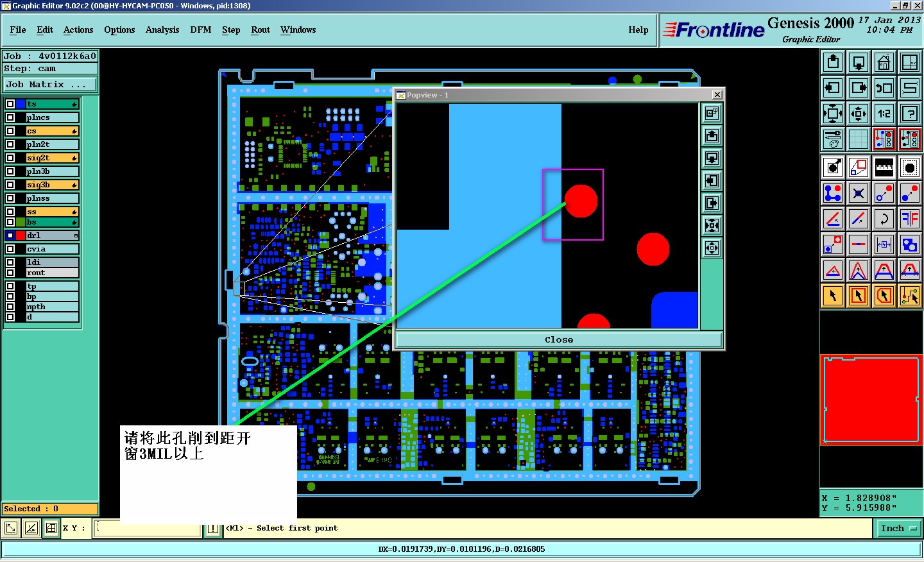Click the green color swatch of bs layer
The height and width of the screenshot is (562, 924).
(21, 222)
